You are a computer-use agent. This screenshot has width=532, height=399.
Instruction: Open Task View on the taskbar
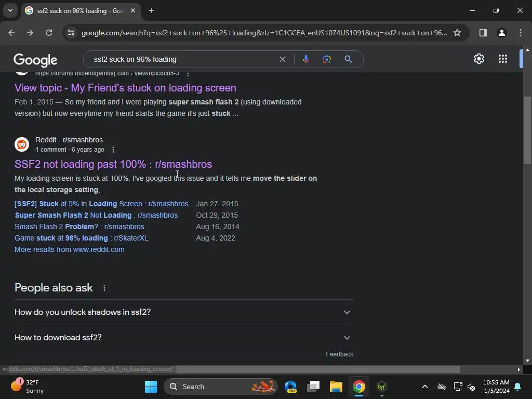[x=313, y=387]
